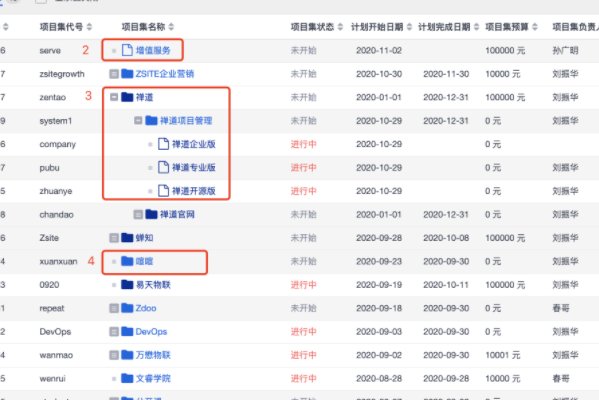
Task: Click the start date '2020-11-02'
Action: (379, 50)
